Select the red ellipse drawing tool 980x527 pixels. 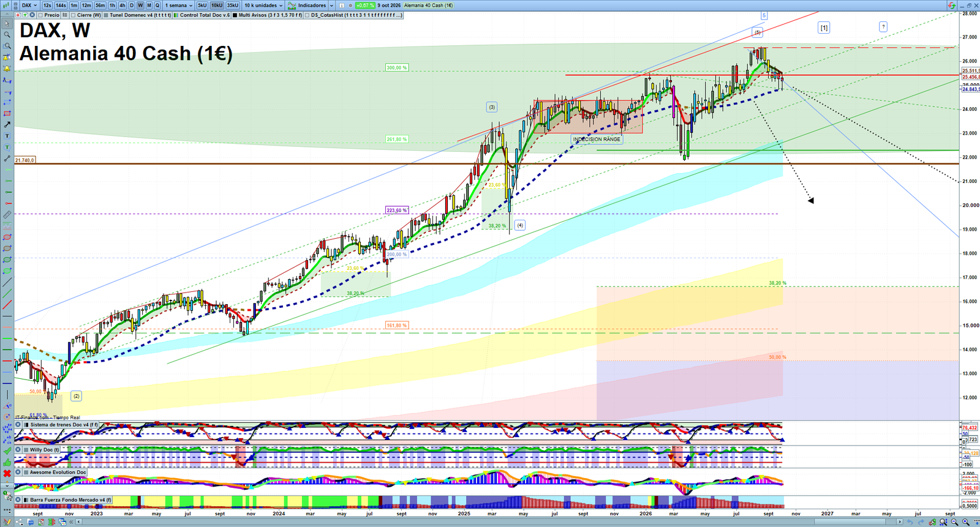pos(7,237)
